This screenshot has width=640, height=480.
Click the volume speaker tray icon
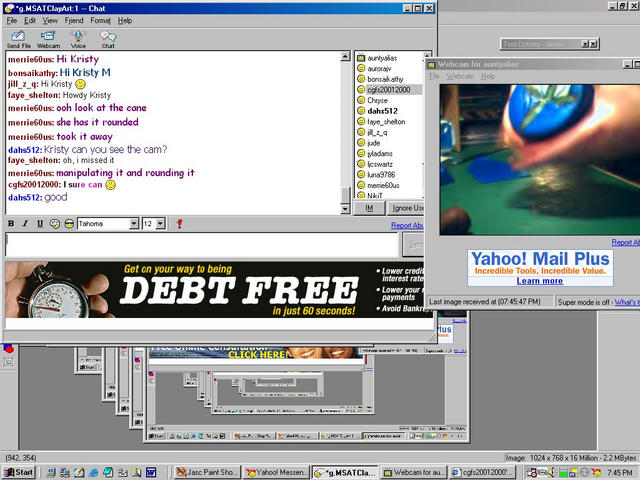click(551, 472)
